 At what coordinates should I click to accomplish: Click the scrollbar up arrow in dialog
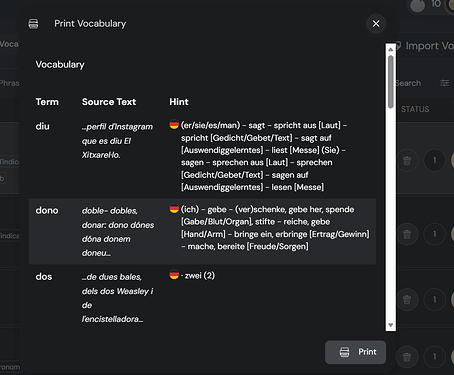[391, 49]
